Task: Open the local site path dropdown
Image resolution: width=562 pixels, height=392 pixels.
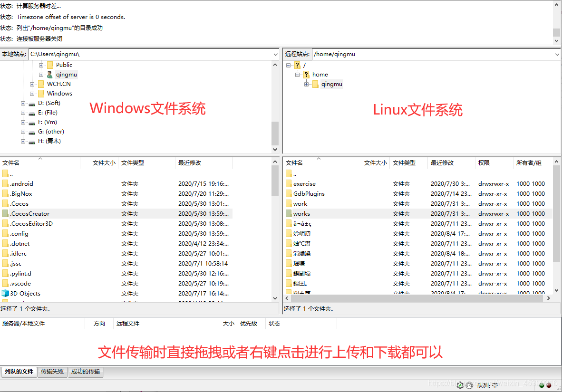Action: click(275, 55)
